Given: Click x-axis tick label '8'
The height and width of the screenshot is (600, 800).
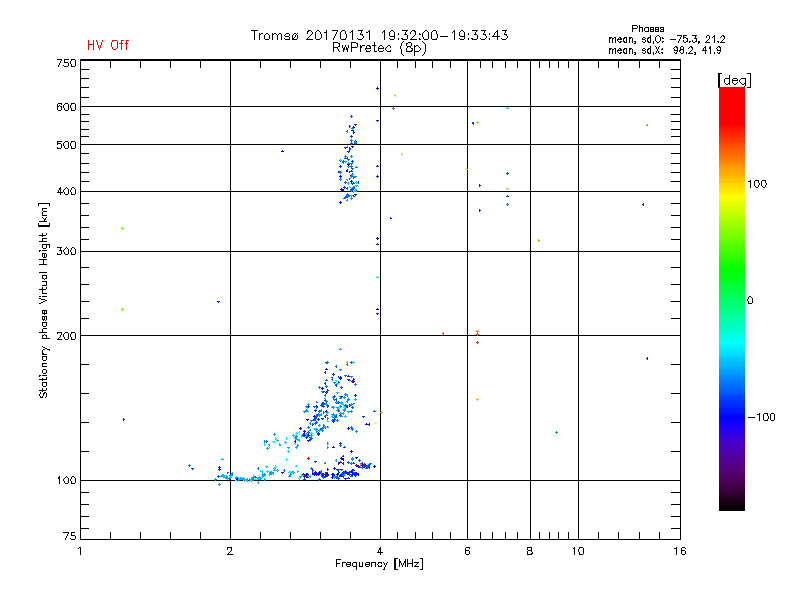Looking at the screenshot, I should pyautogui.click(x=530, y=551).
